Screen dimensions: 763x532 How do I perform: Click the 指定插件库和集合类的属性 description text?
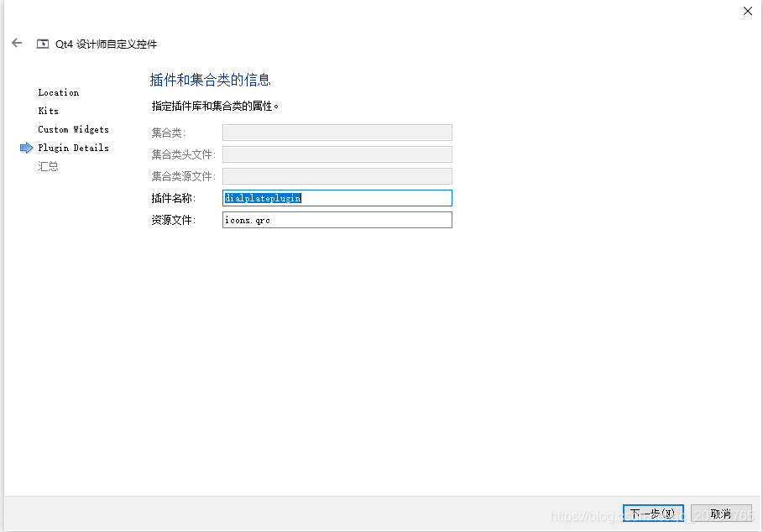215,106
